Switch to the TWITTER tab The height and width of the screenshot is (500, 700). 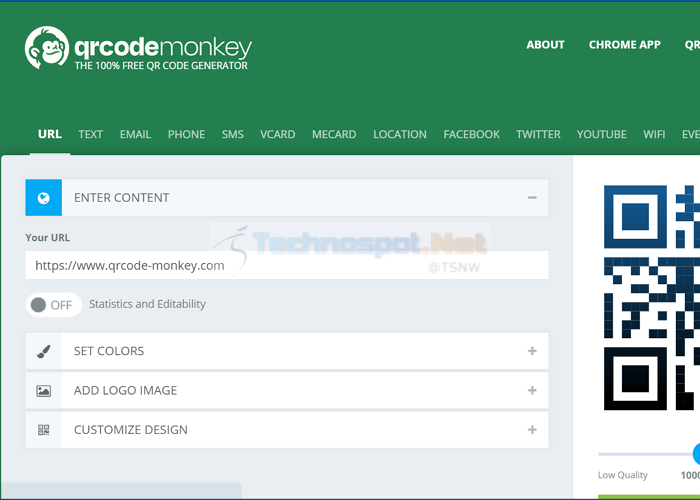[x=538, y=134]
